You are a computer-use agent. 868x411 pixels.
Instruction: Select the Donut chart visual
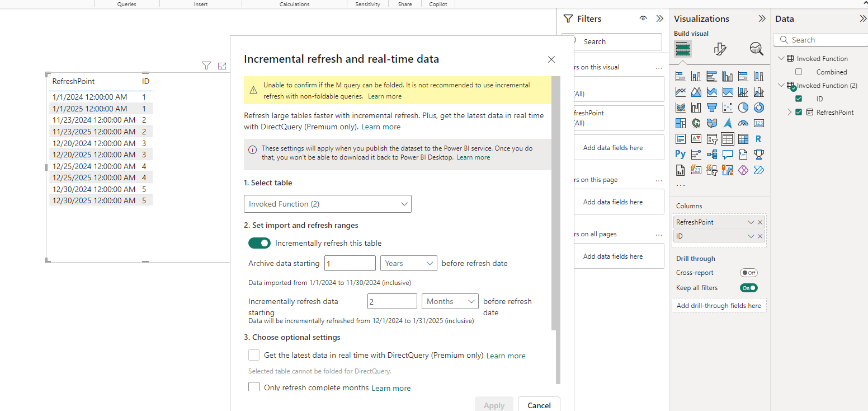pos(759,108)
